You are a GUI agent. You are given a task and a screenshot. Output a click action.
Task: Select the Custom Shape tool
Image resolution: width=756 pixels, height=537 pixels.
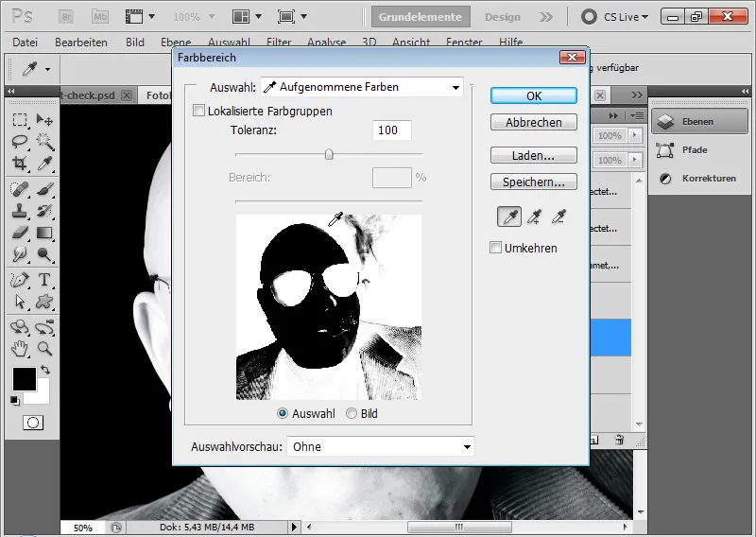[x=44, y=302]
